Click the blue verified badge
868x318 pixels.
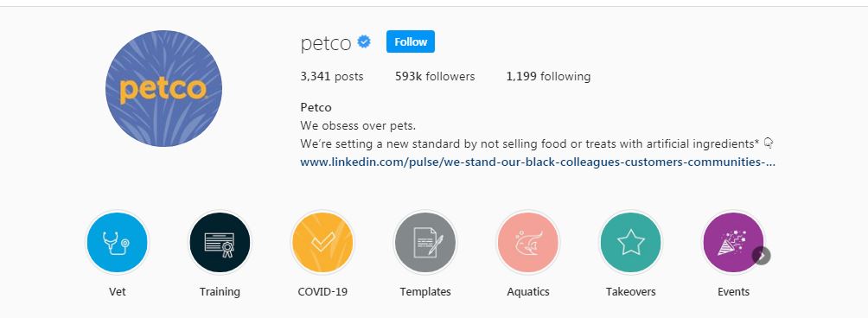tap(364, 41)
